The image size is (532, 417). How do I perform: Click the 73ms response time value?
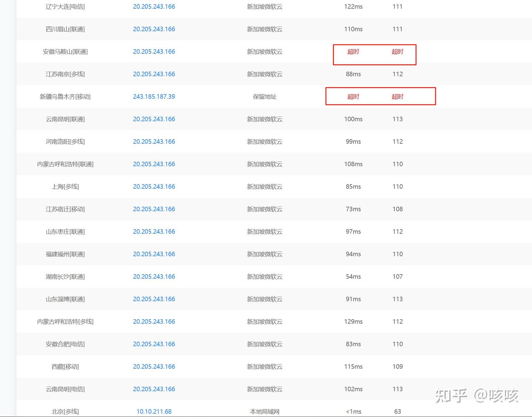tap(354, 209)
